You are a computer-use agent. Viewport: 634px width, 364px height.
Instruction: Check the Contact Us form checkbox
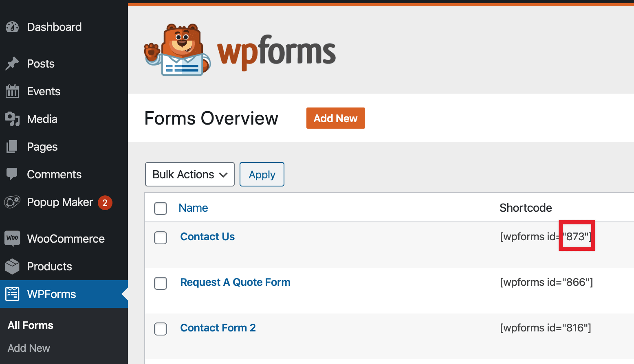161,238
